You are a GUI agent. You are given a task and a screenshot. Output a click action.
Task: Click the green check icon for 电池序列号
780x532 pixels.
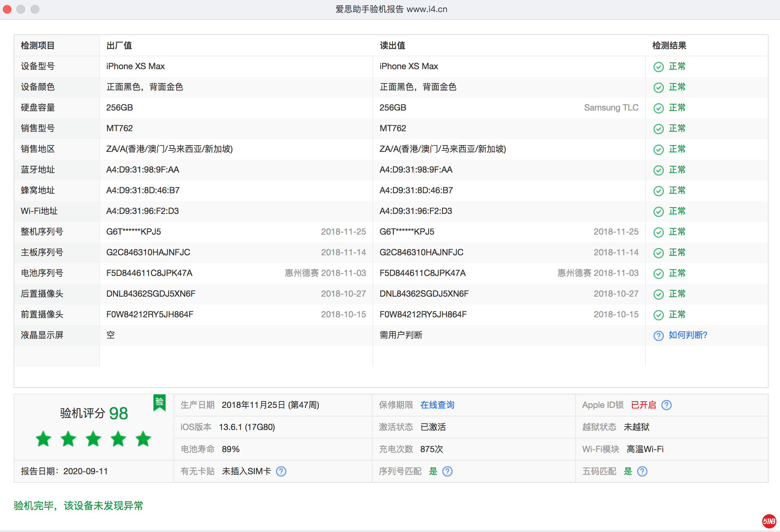coord(658,273)
